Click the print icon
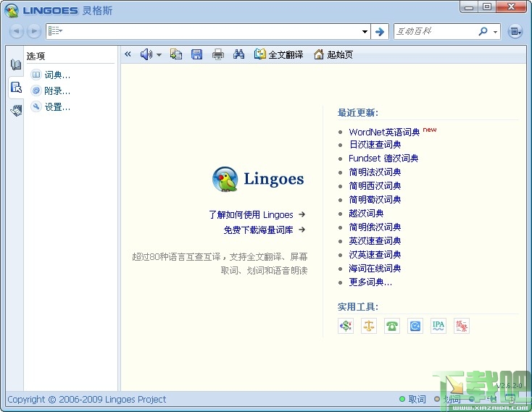The height and width of the screenshot is (412, 532). point(218,54)
